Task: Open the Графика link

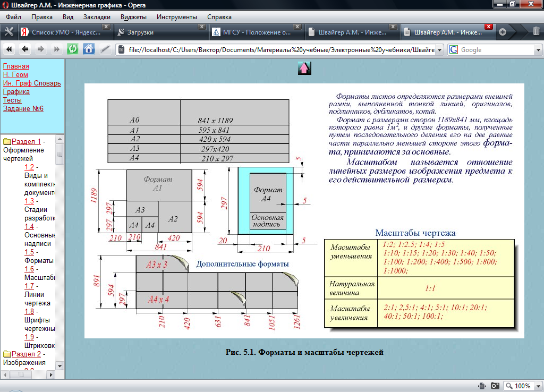Action: [16, 91]
